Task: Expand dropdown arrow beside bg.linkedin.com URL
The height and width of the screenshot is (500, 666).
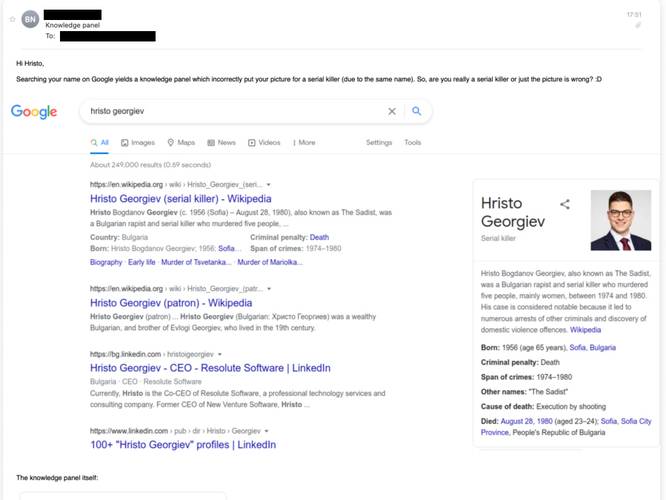Action: [220, 354]
